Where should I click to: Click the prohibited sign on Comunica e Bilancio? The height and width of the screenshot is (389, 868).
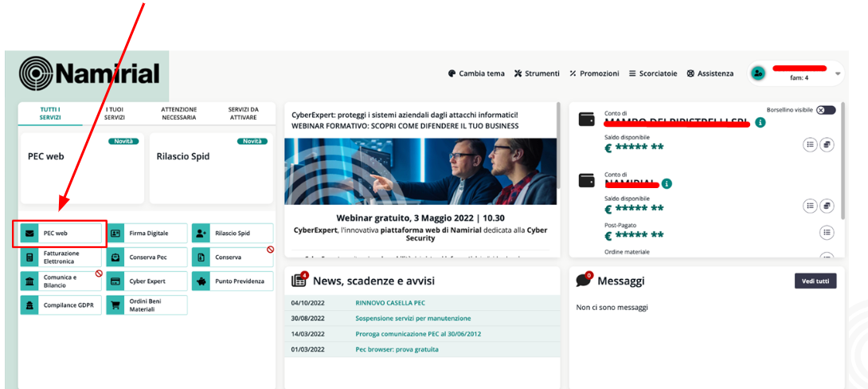(x=99, y=273)
